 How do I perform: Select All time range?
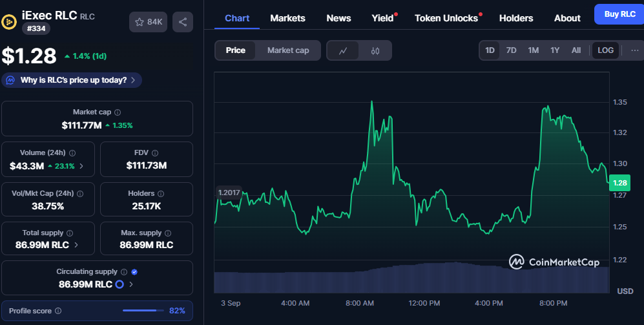point(576,50)
